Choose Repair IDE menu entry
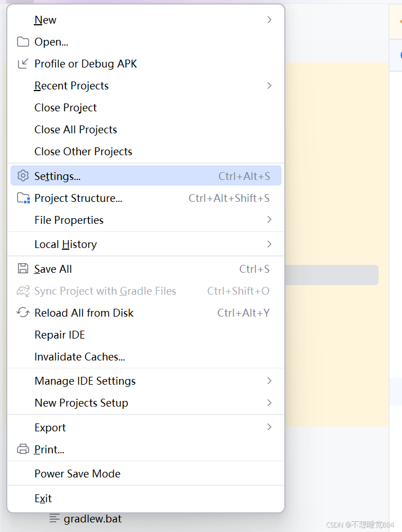The width and height of the screenshot is (402, 532). click(60, 335)
